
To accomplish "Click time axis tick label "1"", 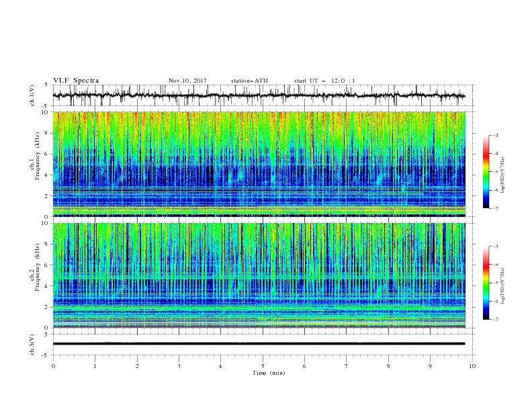I will tap(95, 366).
